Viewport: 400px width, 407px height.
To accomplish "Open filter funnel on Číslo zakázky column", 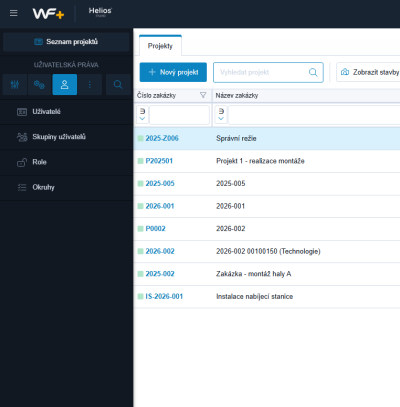I will 203,95.
